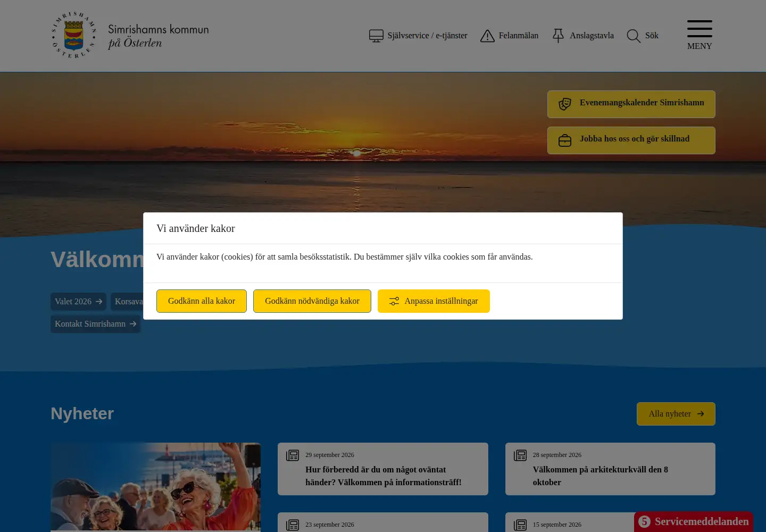The width and height of the screenshot is (766, 532).
Task: Click the newspaper icon beside 15 september 2026
Action: point(520,525)
